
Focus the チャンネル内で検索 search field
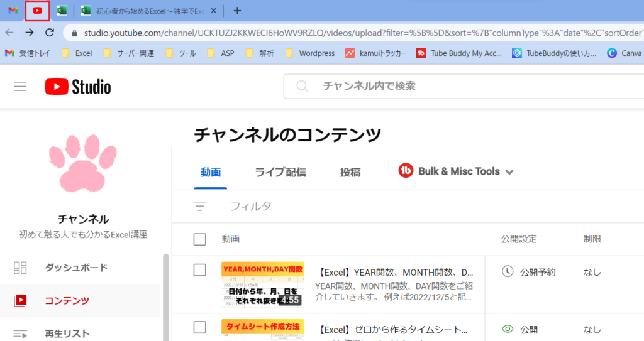[x=464, y=86]
